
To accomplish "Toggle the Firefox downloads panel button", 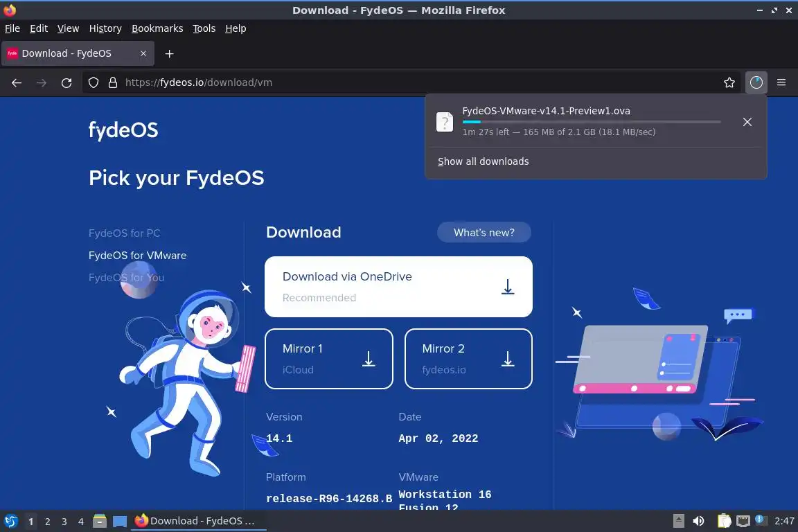I will 756,82.
